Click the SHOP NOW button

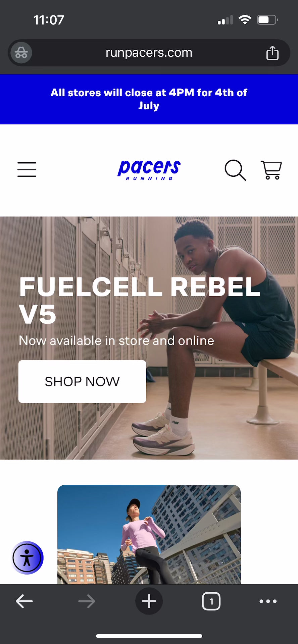(82, 381)
